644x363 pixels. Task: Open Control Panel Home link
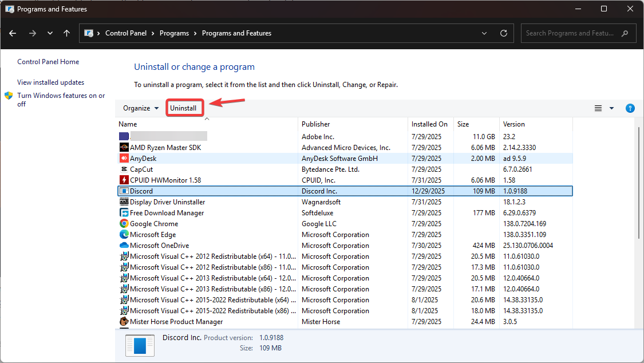coord(48,62)
